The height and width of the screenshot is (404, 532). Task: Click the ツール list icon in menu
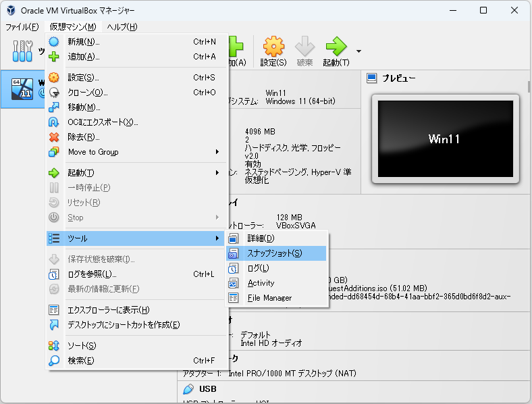coord(53,238)
